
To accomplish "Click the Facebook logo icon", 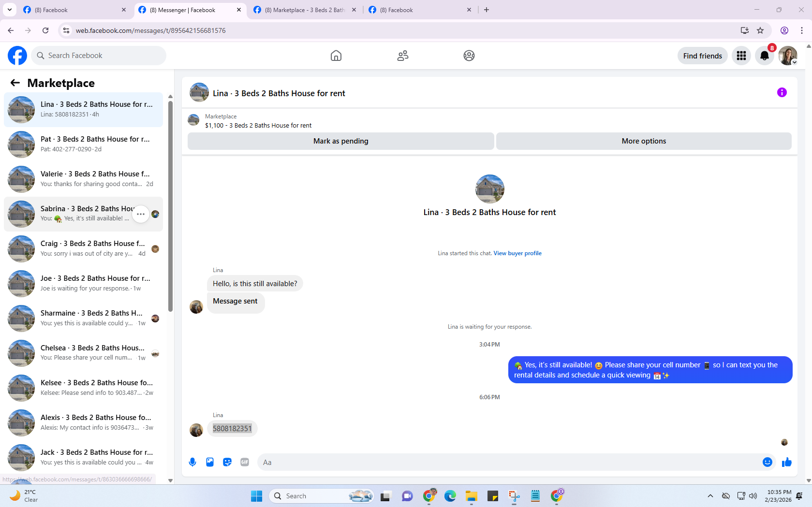I will tap(17, 56).
